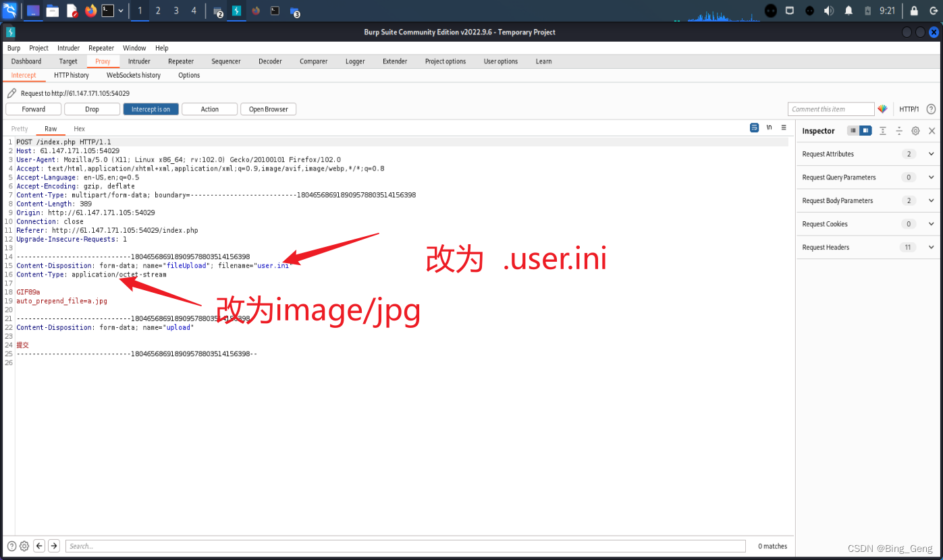Go to next search match arrow
This screenshot has height=560, width=943.
[x=54, y=546]
